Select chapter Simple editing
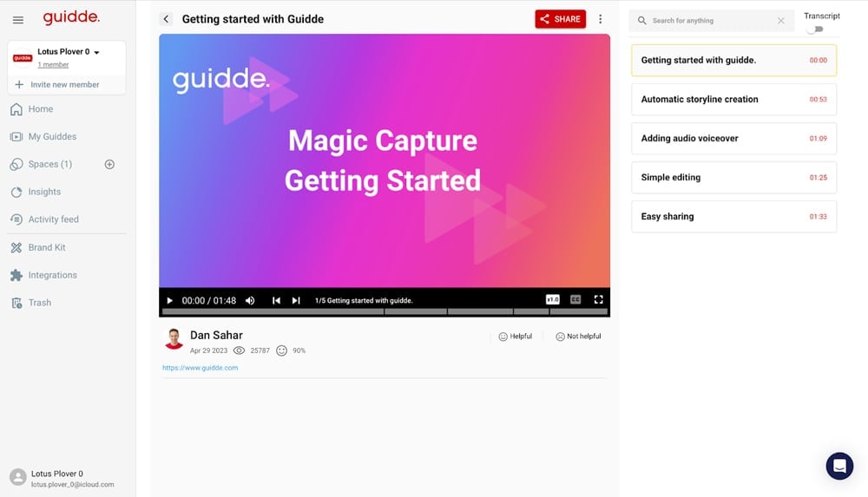The width and height of the screenshot is (868, 497). [733, 177]
